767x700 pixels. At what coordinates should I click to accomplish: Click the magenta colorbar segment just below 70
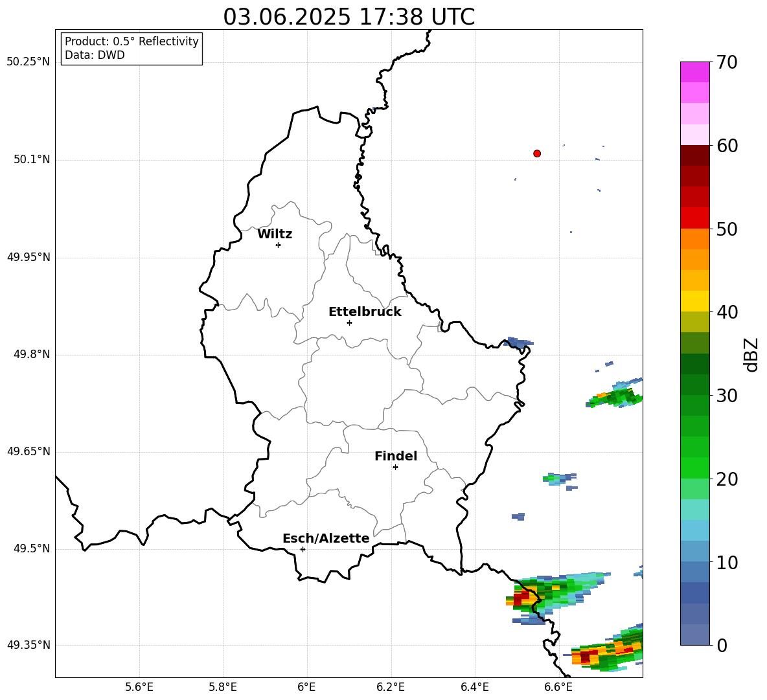click(x=694, y=72)
